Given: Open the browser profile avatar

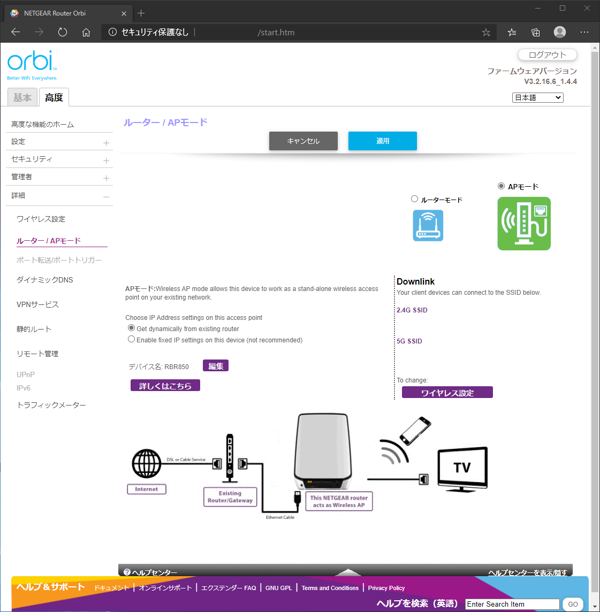Looking at the screenshot, I should (x=560, y=32).
